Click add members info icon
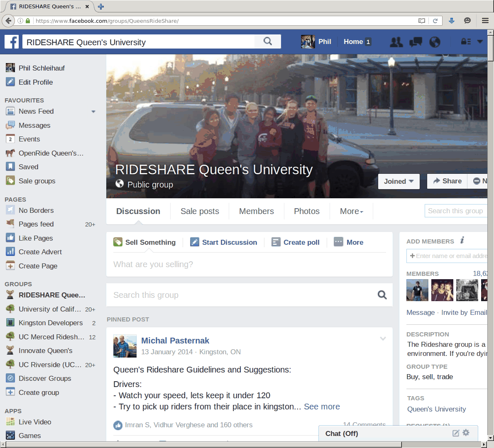The width and height of the screenshot is (494, 448). (462, 241)
